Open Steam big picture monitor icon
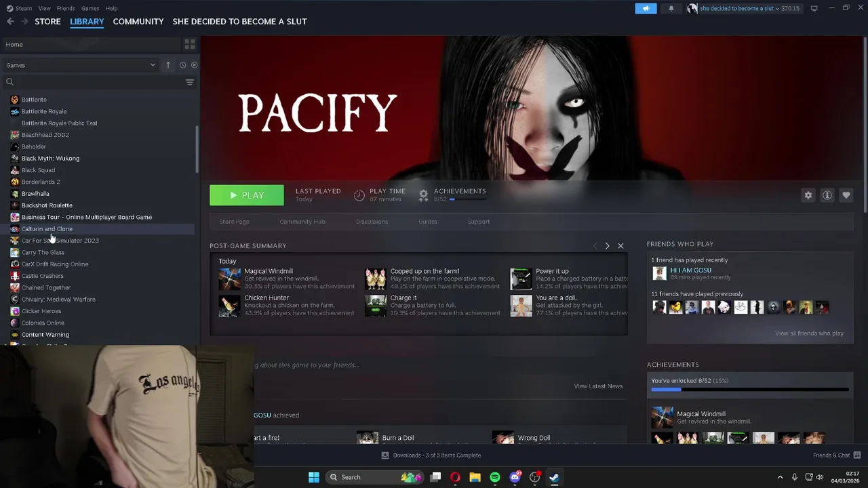Screen dimensions: 868x488 pyautogui.click(x=814, y=8)
